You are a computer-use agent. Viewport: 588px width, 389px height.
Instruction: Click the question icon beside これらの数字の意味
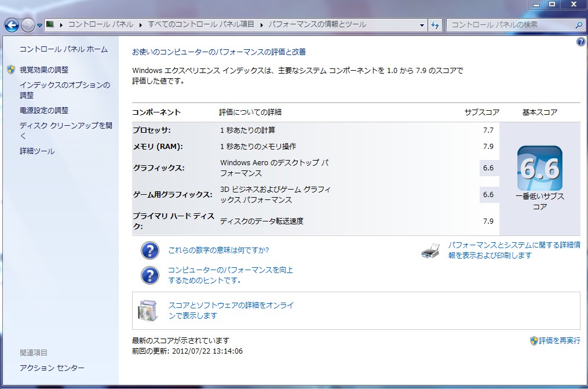(x=150, y=250)
